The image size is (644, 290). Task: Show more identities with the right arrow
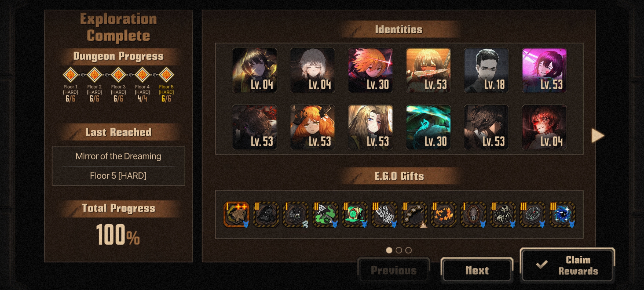click(598, 136)
